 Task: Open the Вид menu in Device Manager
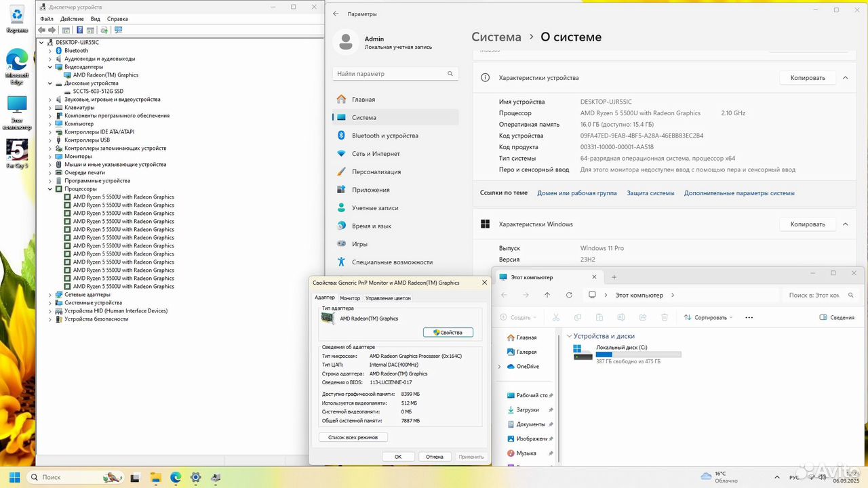pos(96,19)
